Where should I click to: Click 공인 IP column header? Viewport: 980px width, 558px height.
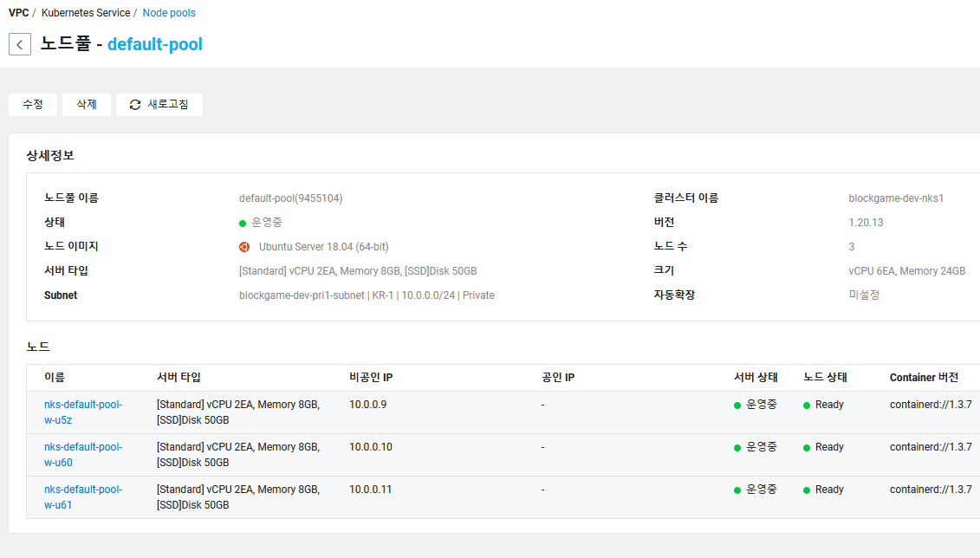coord(557,378)
